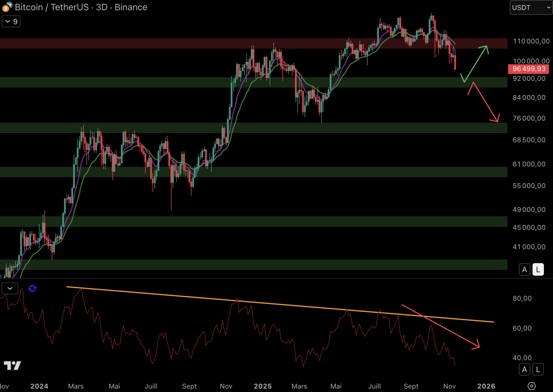Screen dimensions: 553x392
Task: Toggle log scale (L) on the RSI pane
Action: 538,369
